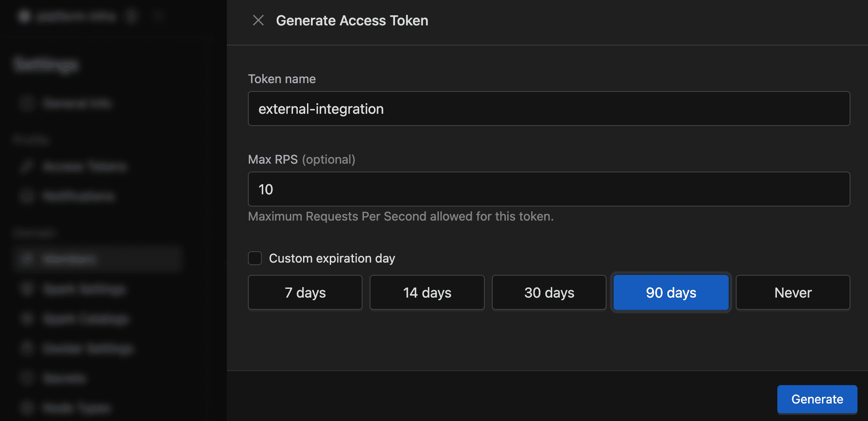Viewport: 868px width, 421px height.
Task: Click the pencil icon beside Access Tokens
Action: click(x=27, y=166)
